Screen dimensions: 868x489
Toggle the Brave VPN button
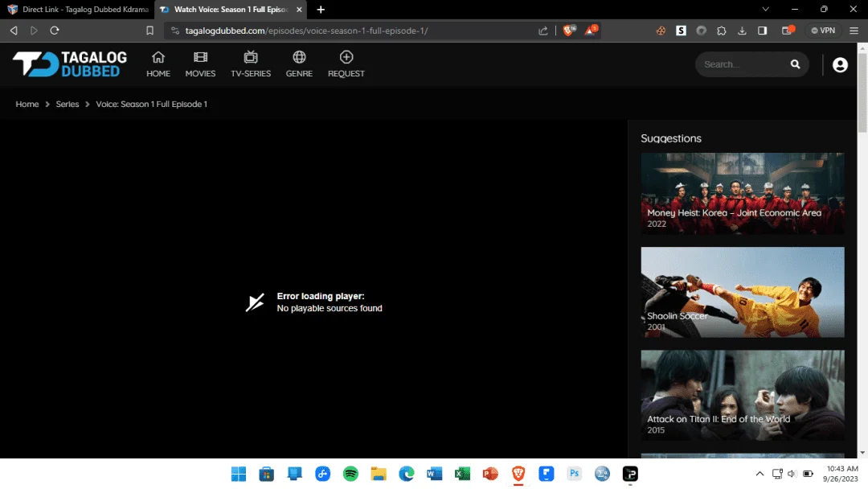[x=823, y=31]
